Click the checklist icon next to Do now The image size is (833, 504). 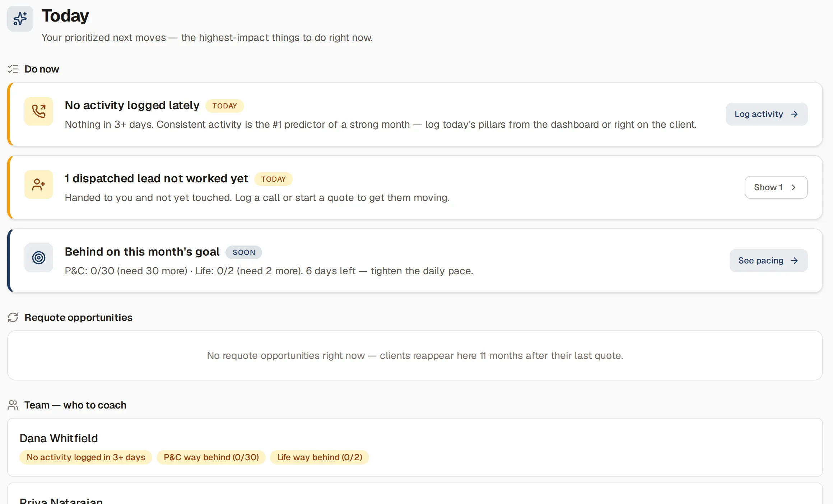click(x=13, y=69)
